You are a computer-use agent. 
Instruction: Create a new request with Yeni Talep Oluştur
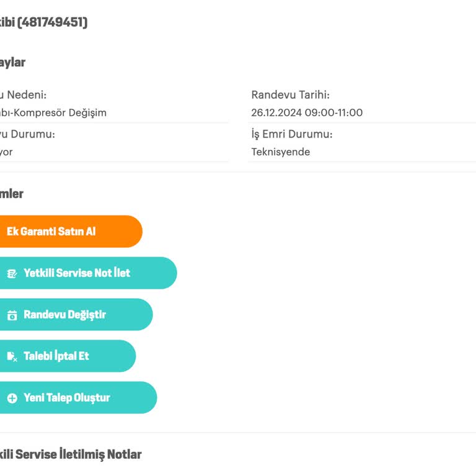click(x=67, y=397)
